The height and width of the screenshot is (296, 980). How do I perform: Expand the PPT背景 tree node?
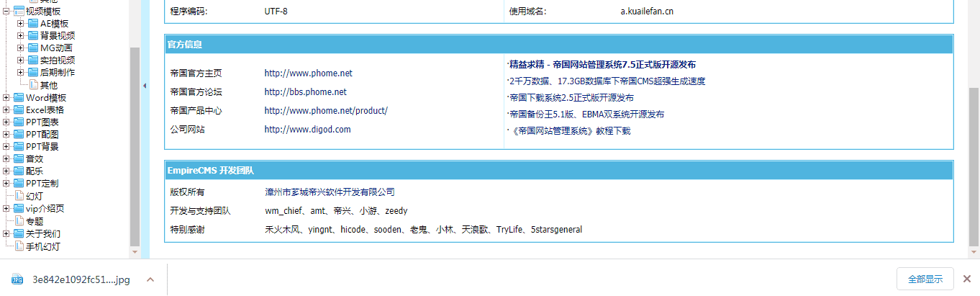coord(6,146)
